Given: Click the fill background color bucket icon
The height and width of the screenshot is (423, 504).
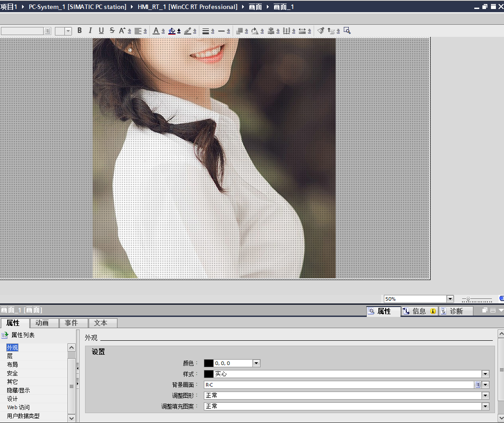Looking at the screenshot, I should point(171,31).
